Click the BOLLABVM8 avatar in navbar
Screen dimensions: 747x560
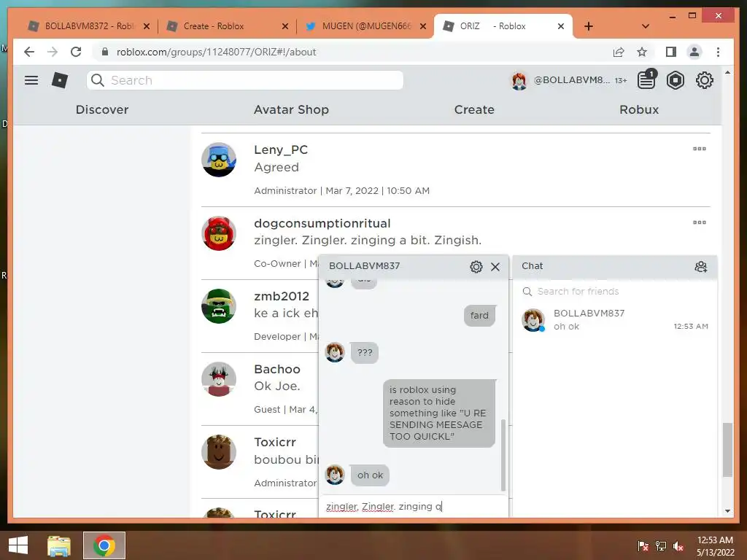[x=519, y=80]
